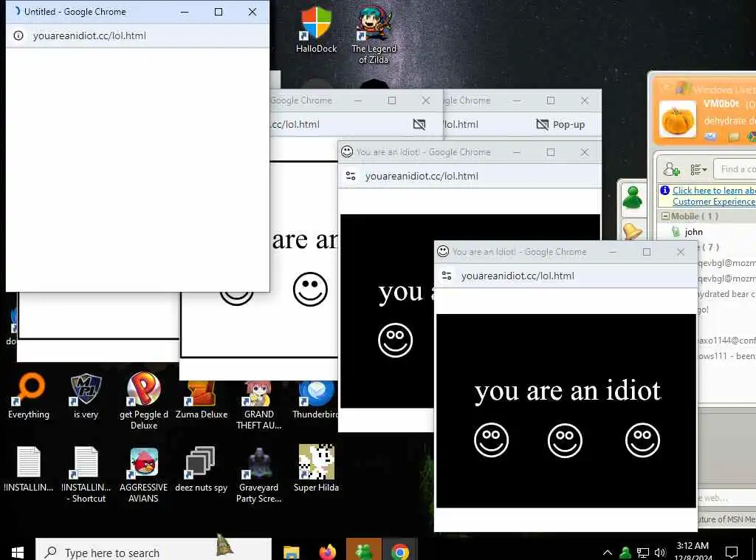Open Thunderbird desktop shortcut
This screenshot has height=560, width=756.
(x=316, y=400)
